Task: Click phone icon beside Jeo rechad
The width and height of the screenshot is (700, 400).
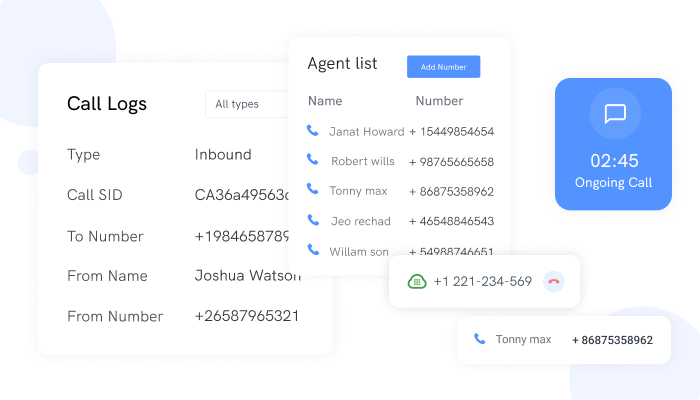Action: coord(313,220)
